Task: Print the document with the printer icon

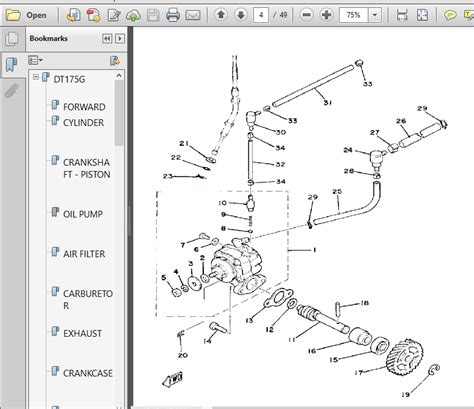Action: point(173,15)
